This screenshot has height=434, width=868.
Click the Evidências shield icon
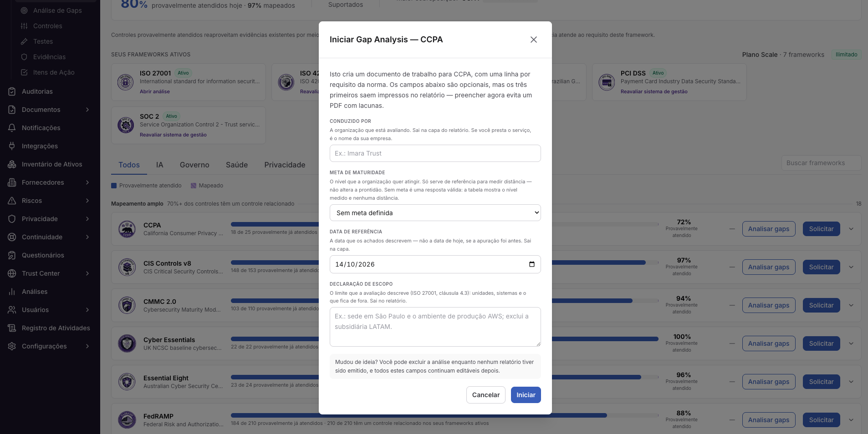24,57
